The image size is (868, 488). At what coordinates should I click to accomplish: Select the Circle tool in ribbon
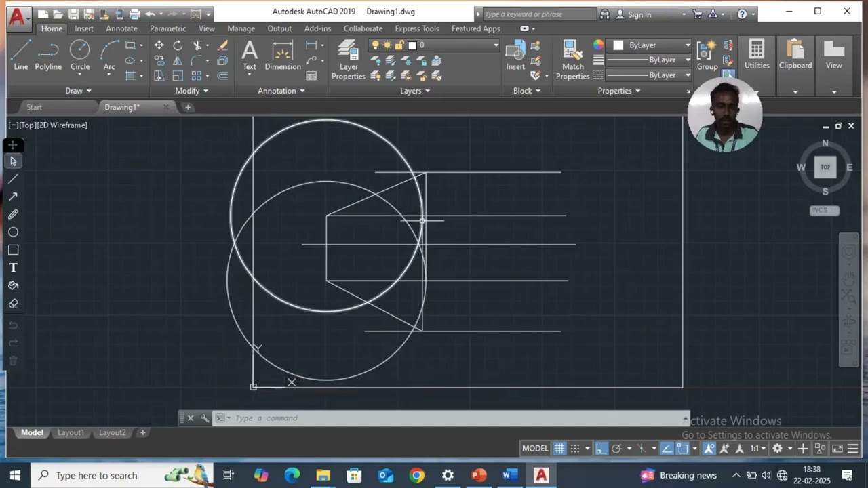tap(80, 56)
